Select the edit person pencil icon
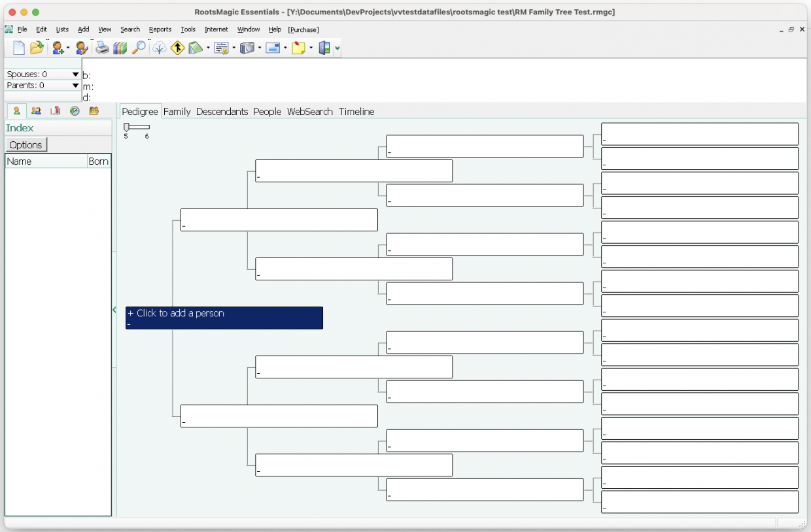 tap(81, 48)
